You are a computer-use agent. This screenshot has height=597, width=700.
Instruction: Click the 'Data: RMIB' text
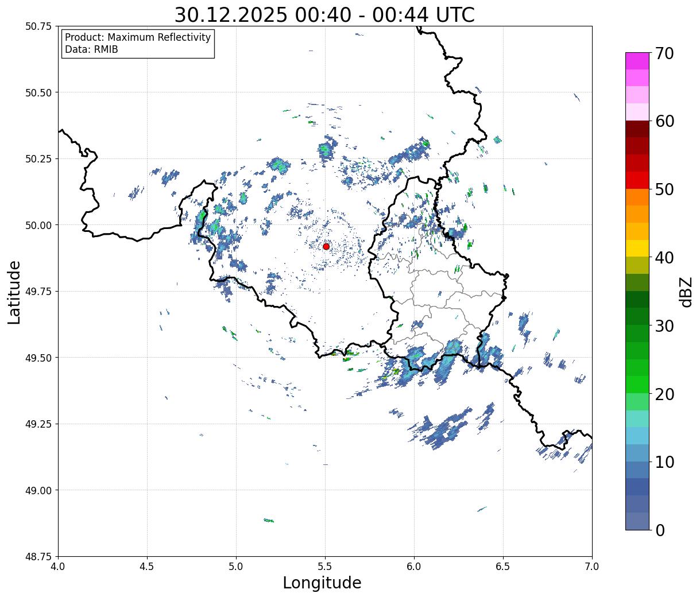(x=91, y=49)
